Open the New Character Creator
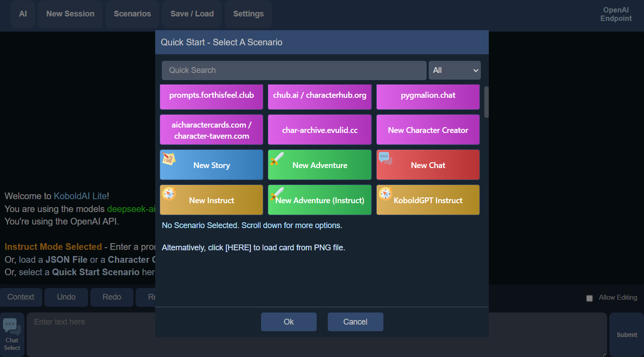Screen dimensions: 644x357 coord(428,130)
